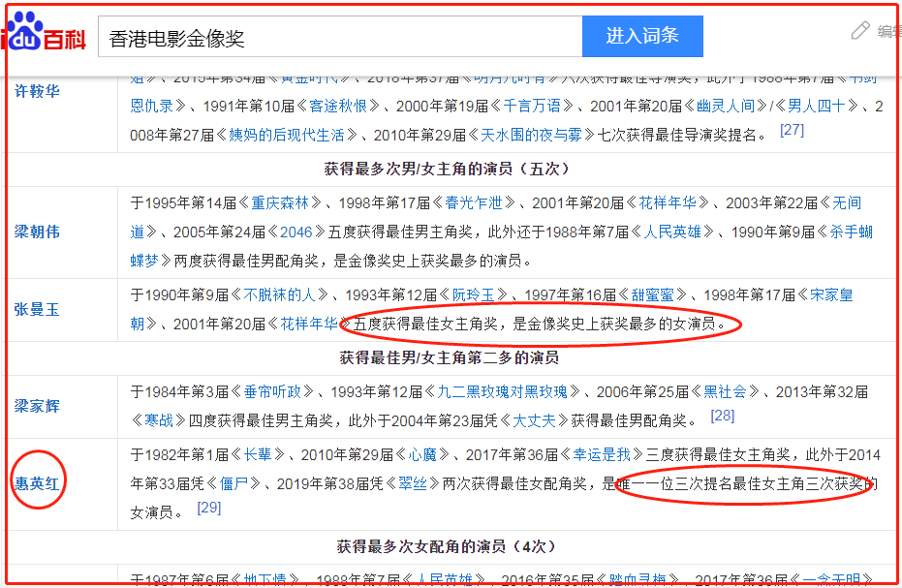Open 人民英雄 link in 梁朝伟 row
The image size is (902, 588).
(672, 232)
